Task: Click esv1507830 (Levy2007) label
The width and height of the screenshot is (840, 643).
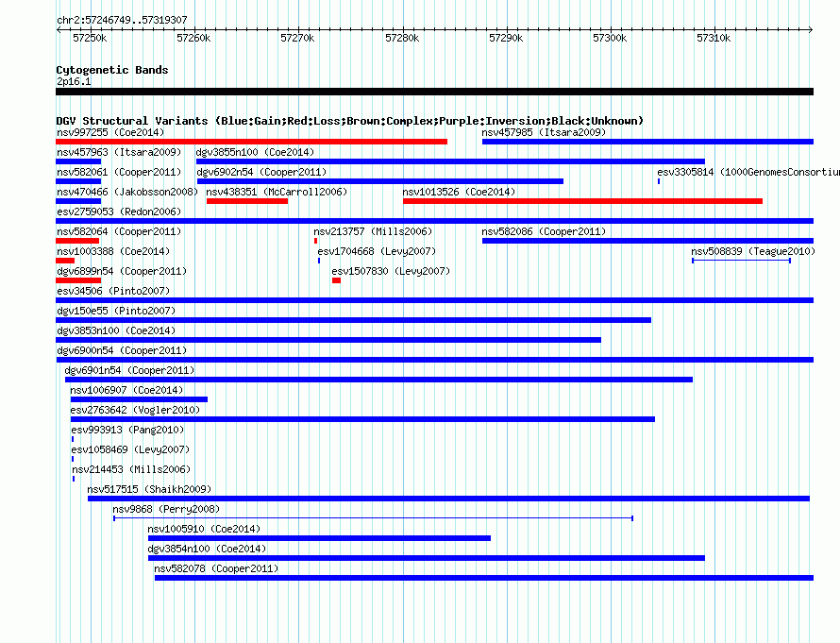Action: [x=391, y=271]
